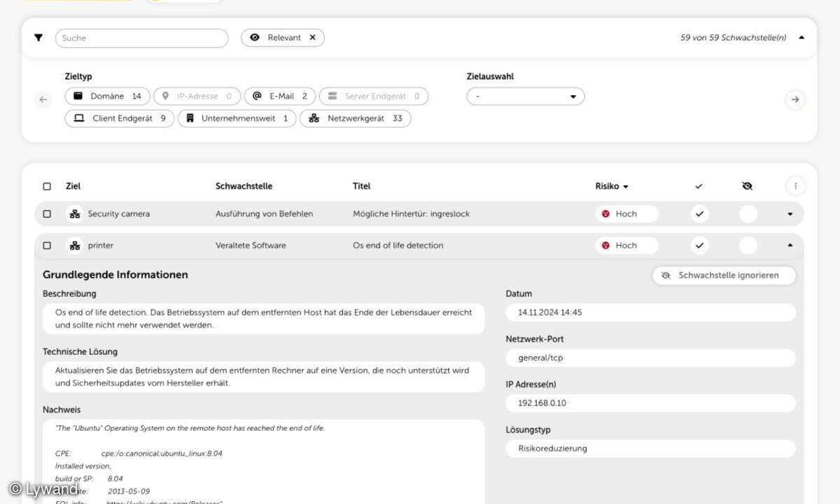Screen dimensions: 840x504
Task: Toggle the resolved checkmark for the printer row
Action: click(699, 246)
